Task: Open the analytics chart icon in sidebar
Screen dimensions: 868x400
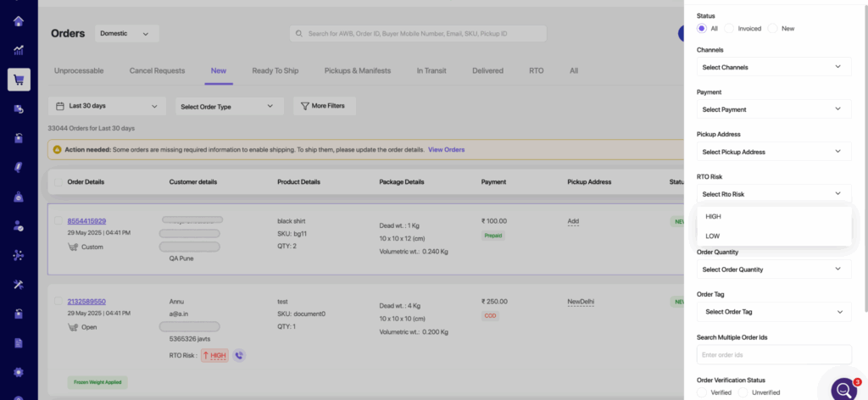Action: click(19, 50)
